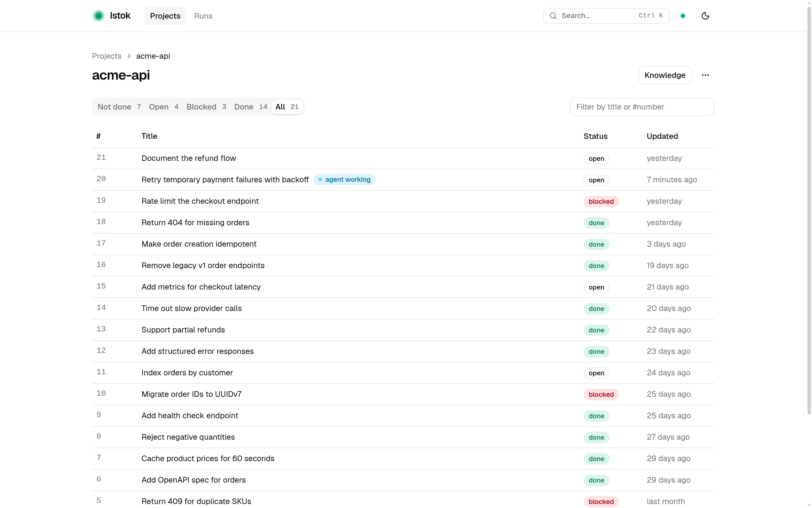Open Reject negative quantities issue

pyautogui.click(x=188, y=437)
